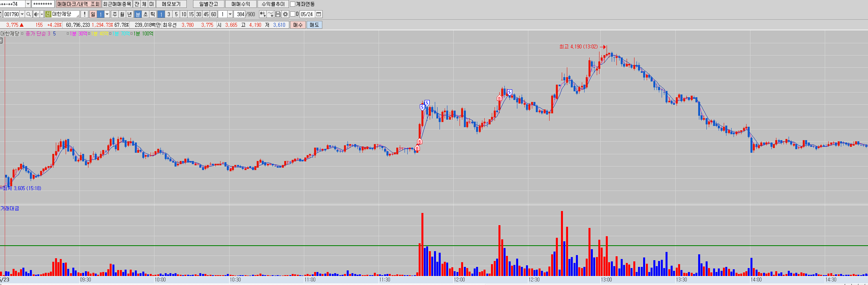This screenshot has width=868, height=285.
Task: Click the 잔 button
Action: 137,4
